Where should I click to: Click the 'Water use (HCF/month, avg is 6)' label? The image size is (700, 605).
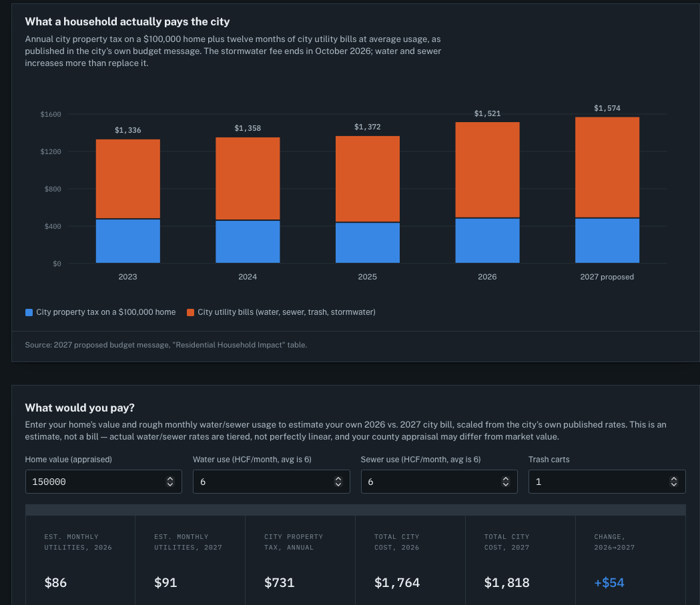tap(252, 460)
